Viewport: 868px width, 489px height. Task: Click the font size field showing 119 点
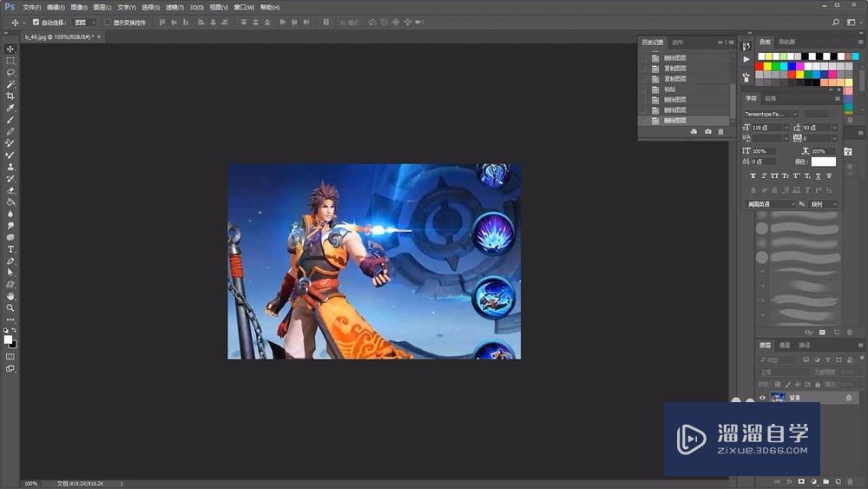(768, 128)
